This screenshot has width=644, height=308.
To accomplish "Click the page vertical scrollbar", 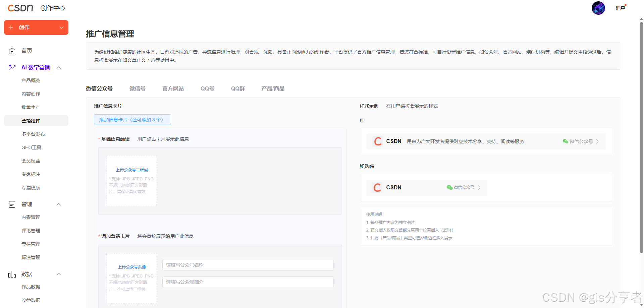I will (641, 137).
